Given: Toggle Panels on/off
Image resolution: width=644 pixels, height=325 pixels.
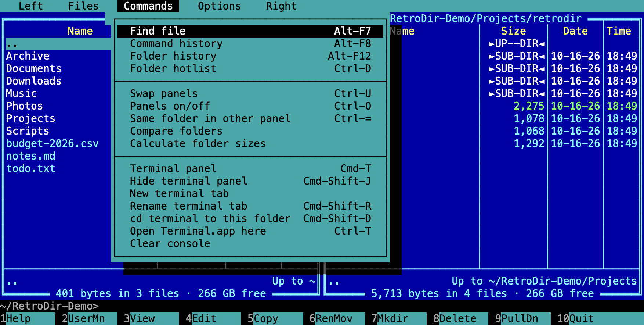Looking at the screenshot, I should click(250, 106).
